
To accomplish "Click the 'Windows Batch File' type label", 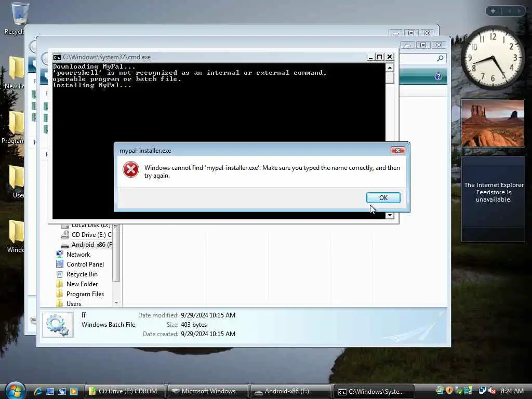I will click(108, 325).
